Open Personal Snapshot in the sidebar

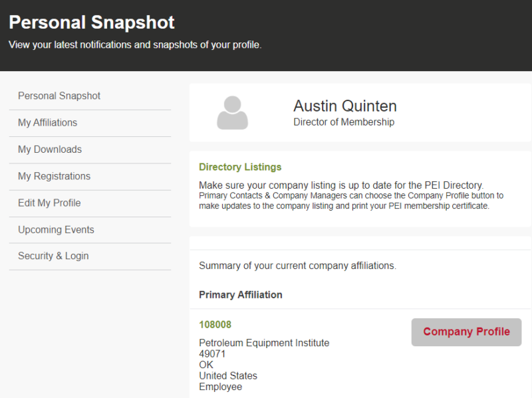[59, 96]
